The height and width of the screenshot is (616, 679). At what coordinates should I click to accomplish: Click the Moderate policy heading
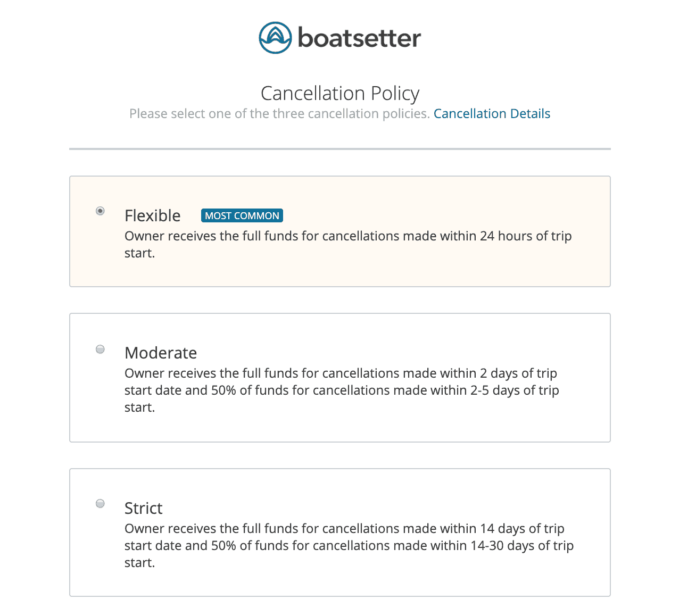[x=160, y=353]
